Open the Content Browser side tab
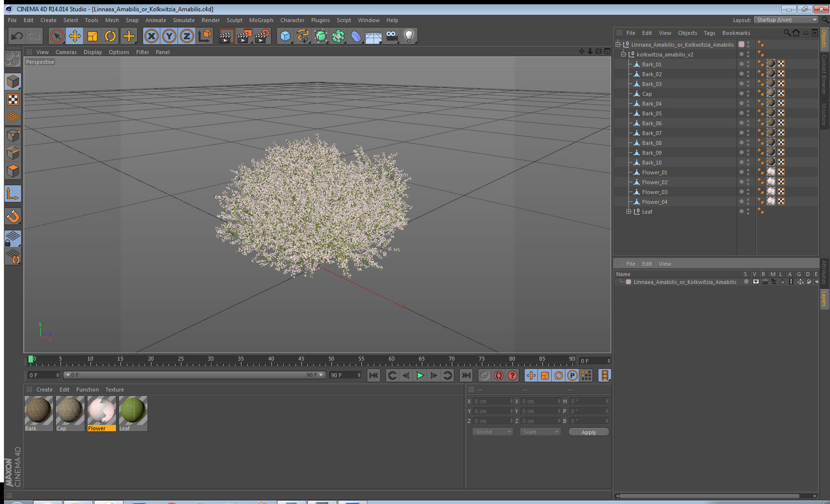 (x=824, y=74)
